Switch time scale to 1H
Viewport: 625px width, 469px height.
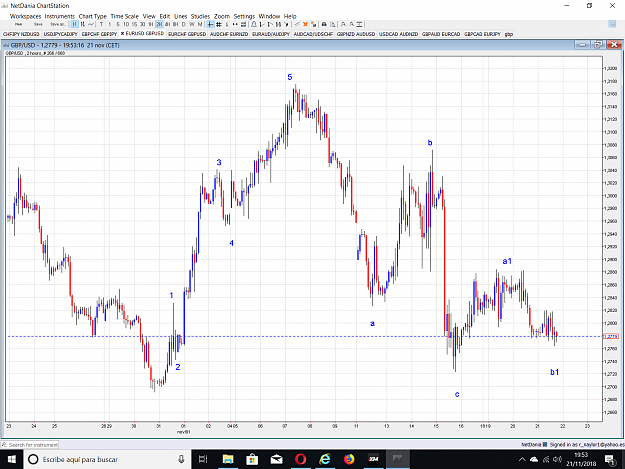151,24
